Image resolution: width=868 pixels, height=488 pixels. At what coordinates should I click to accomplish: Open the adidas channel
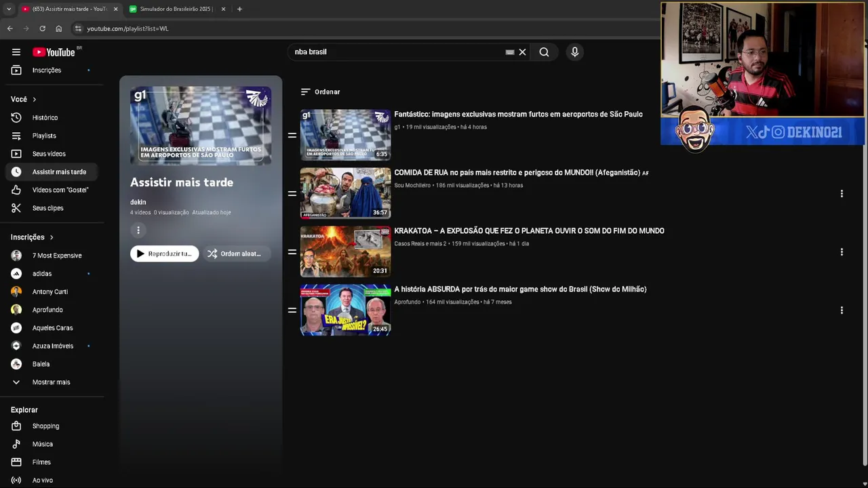[x=52, y=274]
